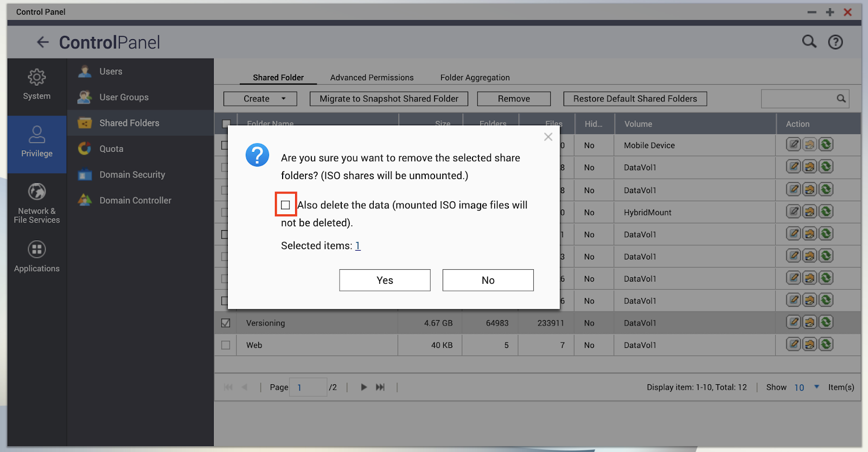Go back using the ControlPanel arrow

tap(43, 42)
